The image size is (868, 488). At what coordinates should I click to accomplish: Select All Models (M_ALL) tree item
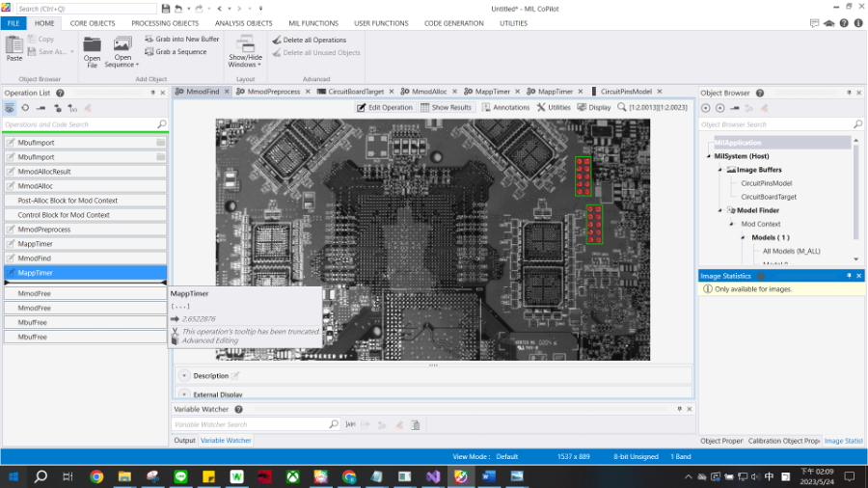point(791,251)
